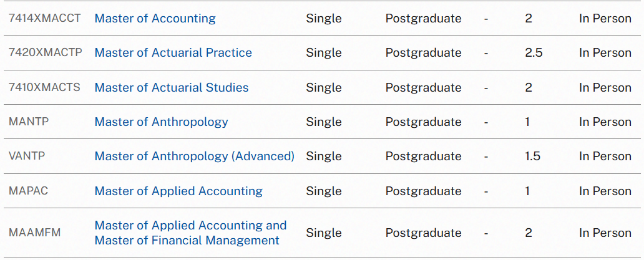Click In Person in the Actuarial Studies row
The image size is (644, 260).
(x=605, y=88)
